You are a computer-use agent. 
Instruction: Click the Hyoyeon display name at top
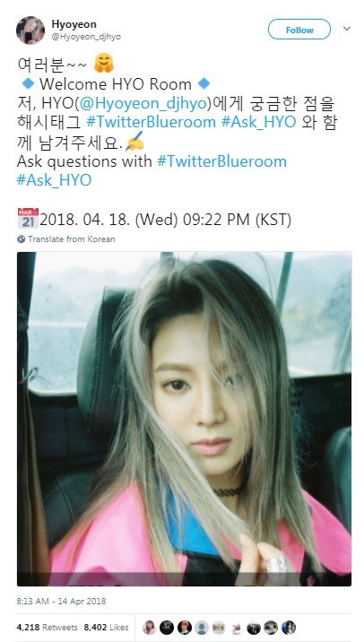(x=74, y=24)
